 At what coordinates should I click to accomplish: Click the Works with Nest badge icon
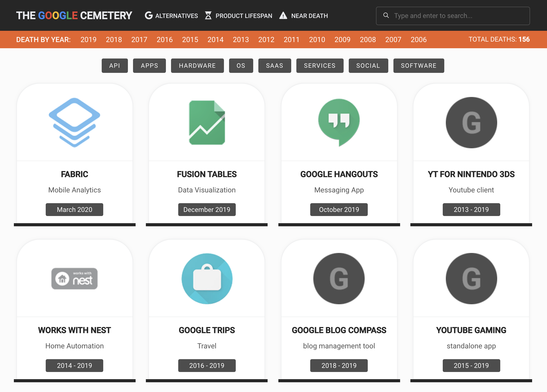coord(74,279)
